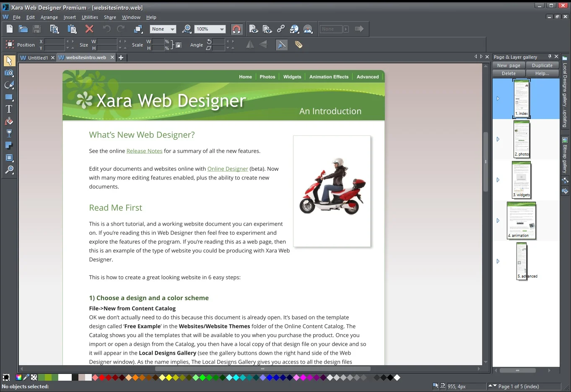The height and width of the screenshot is (392, 571).
Task: Click the Duplicate page button
Action: pos(542,65)
